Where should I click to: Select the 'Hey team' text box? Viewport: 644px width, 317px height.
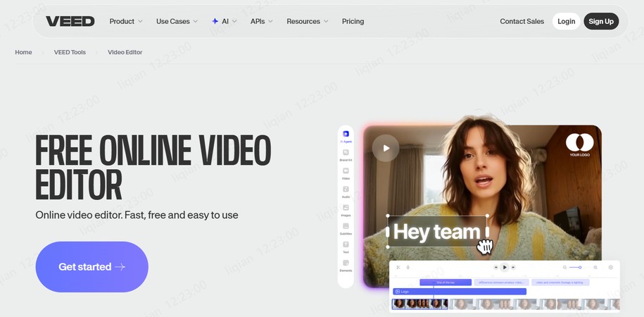[437, 232]
